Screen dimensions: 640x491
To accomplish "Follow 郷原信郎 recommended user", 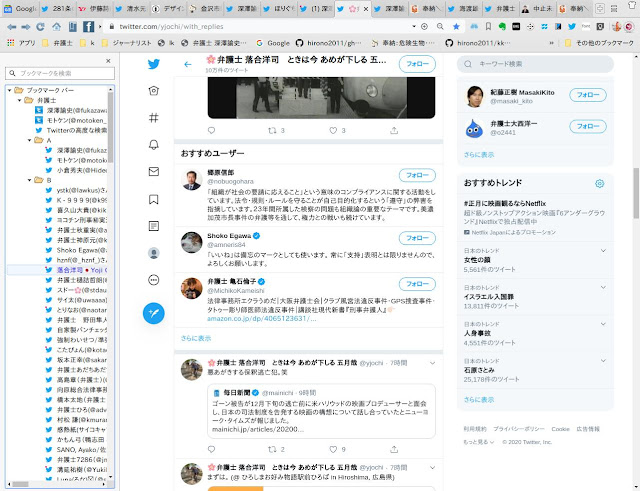I will [x=417, y=175].
